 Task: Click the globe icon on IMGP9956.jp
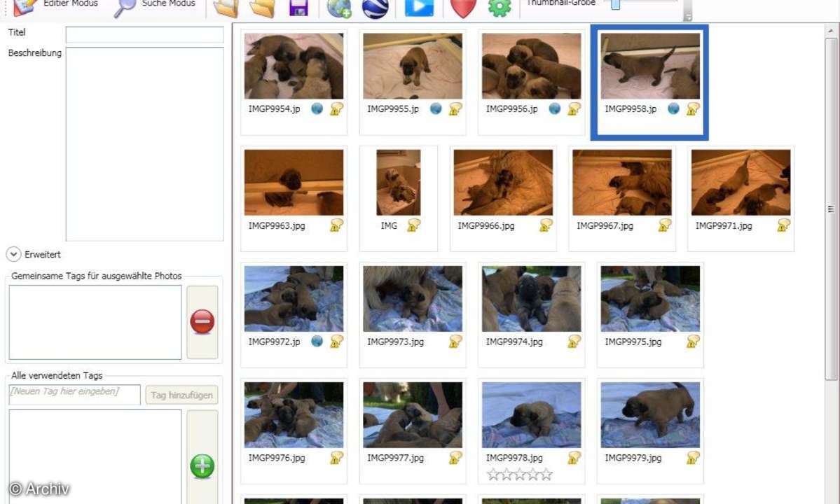coord(555,108)
